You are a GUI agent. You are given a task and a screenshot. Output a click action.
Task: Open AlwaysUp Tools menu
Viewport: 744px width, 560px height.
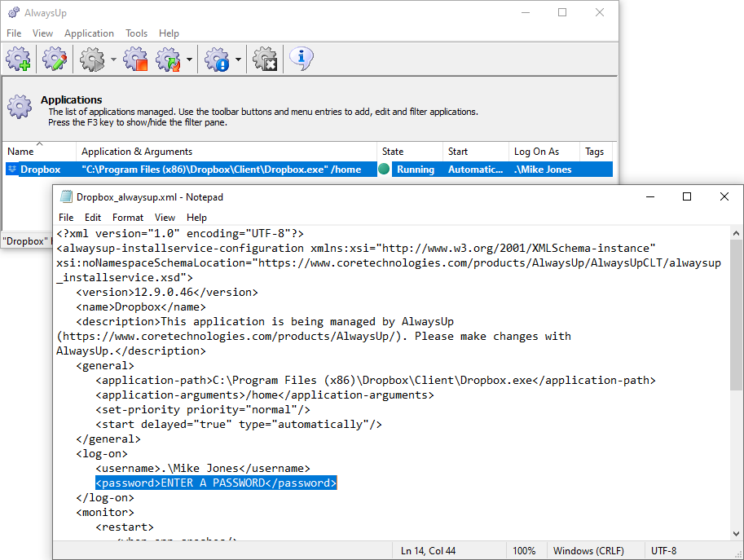coord(136,33)
